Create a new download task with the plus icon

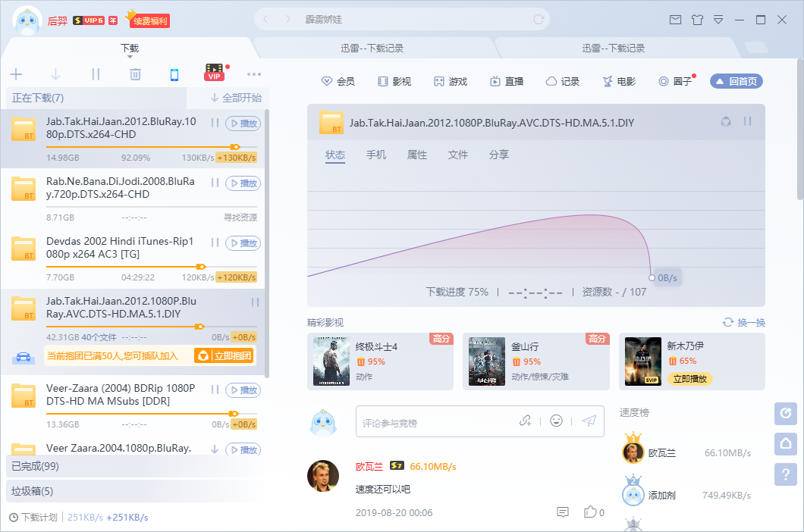click(x=15, y=74)
